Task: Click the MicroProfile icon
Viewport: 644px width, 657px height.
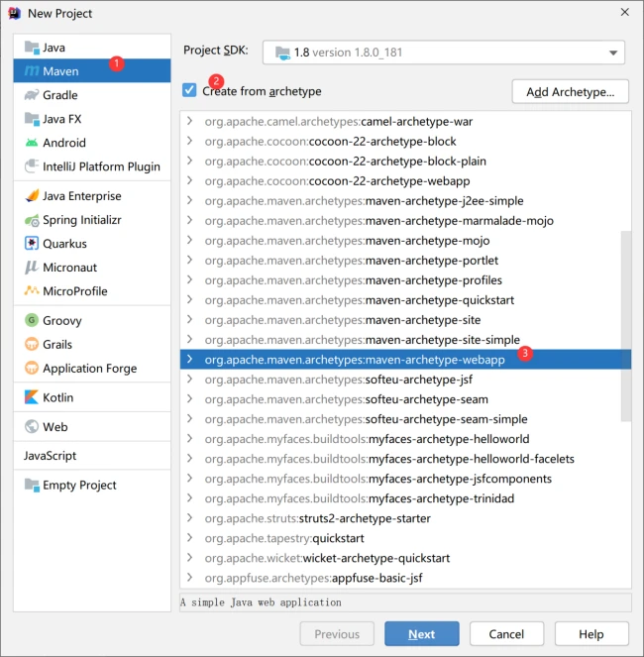Action: [32, 290]
